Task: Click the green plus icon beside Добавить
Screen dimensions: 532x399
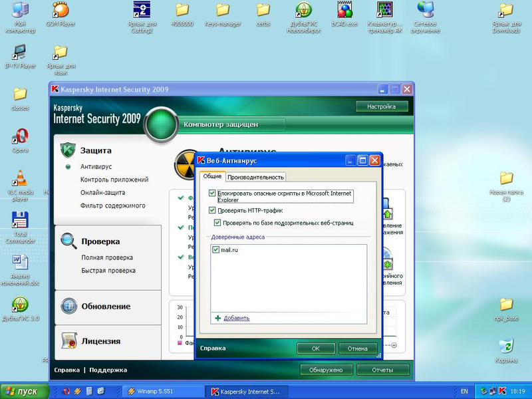Action: point(217,319)
